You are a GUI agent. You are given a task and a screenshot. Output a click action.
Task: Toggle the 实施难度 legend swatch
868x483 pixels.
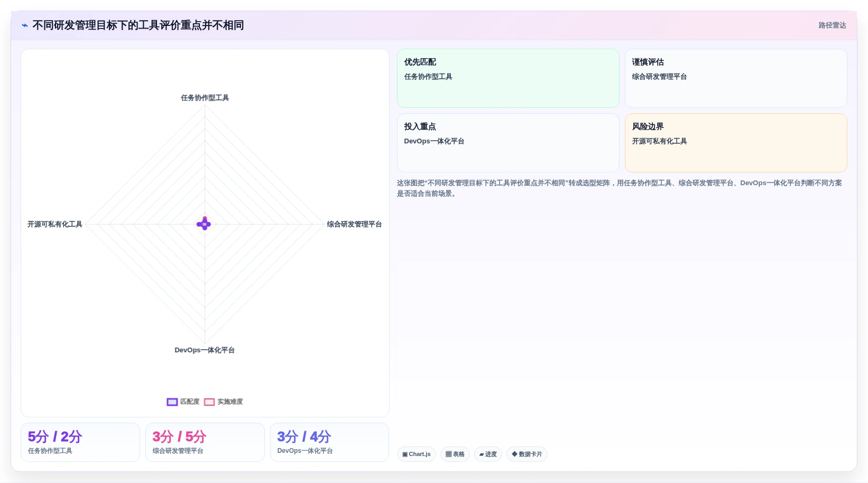[209, 402]
